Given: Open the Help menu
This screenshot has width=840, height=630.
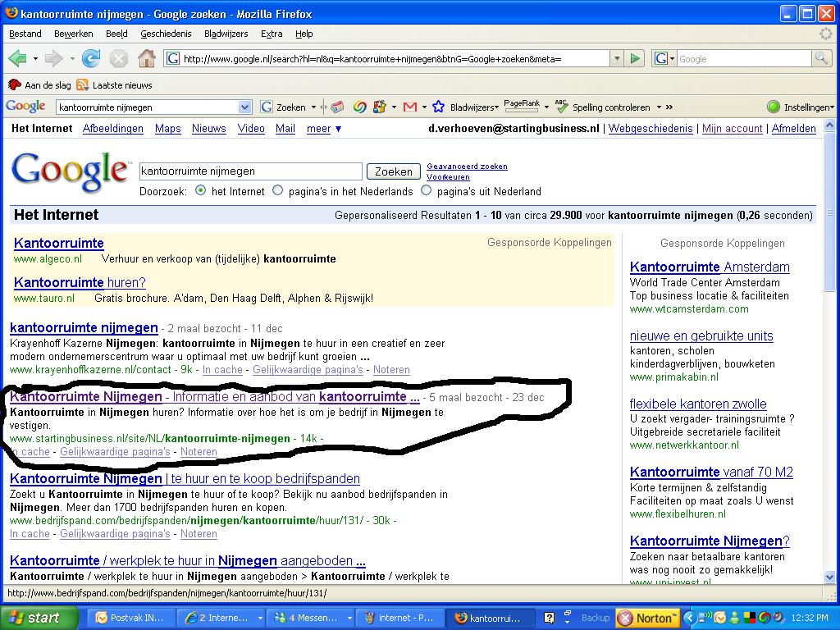Looking at the screenshot, I should (304, 34).
